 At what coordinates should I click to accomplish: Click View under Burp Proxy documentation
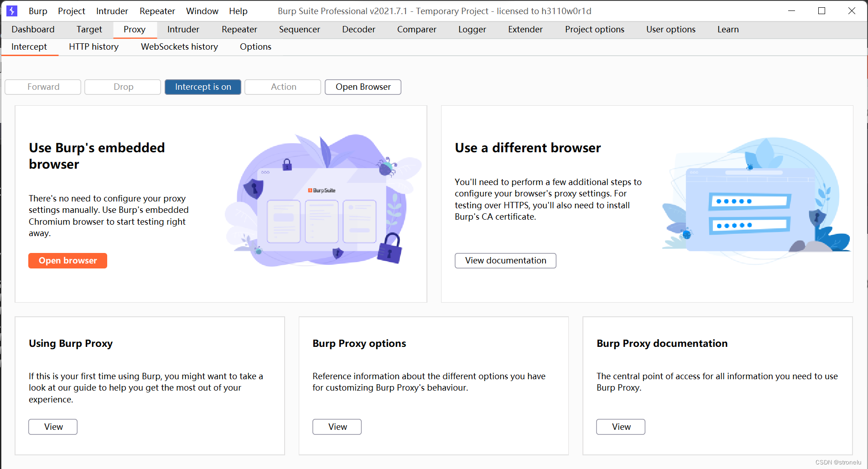tap(621, 427)
